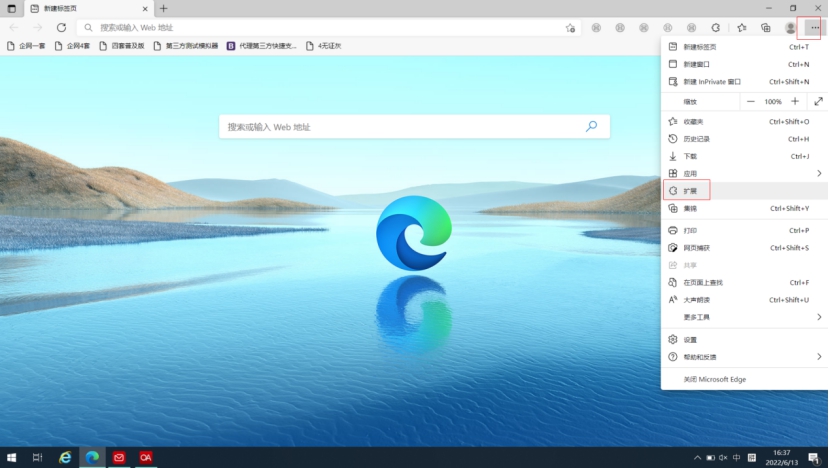Screen dimensions: 829x468
Task: Enter full screen from zoom row
Action: click(818, 101)
